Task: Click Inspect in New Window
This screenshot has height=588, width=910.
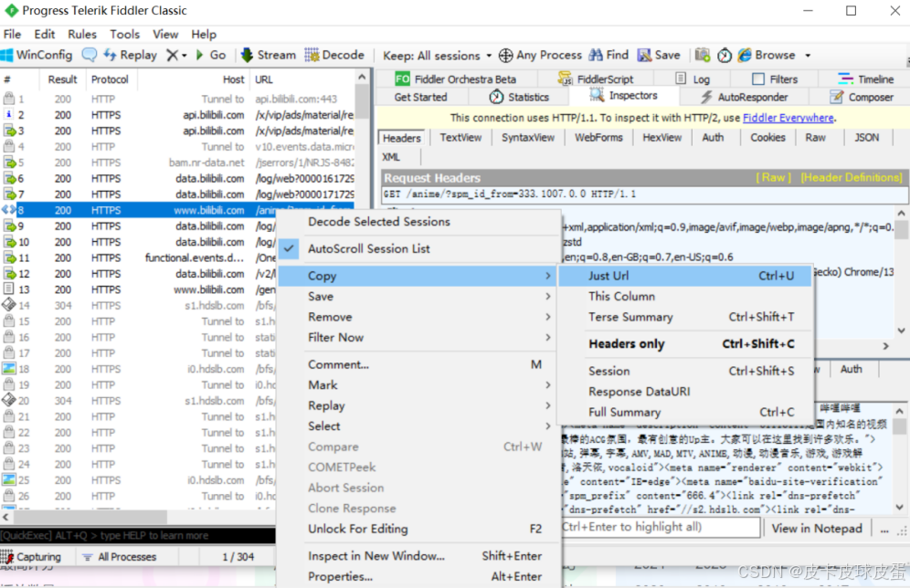Action: coord(418,555)
